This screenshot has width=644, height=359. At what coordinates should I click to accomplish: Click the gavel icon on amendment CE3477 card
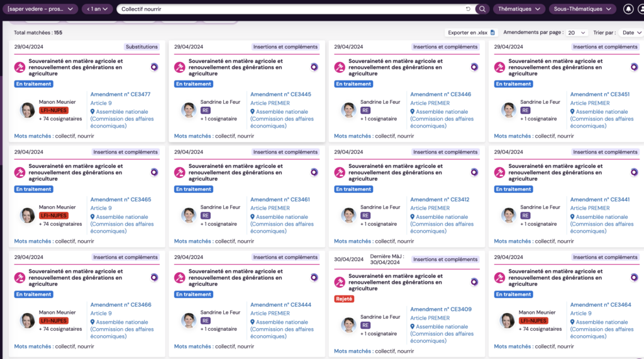pyautogui.click(x=20, y=67)
